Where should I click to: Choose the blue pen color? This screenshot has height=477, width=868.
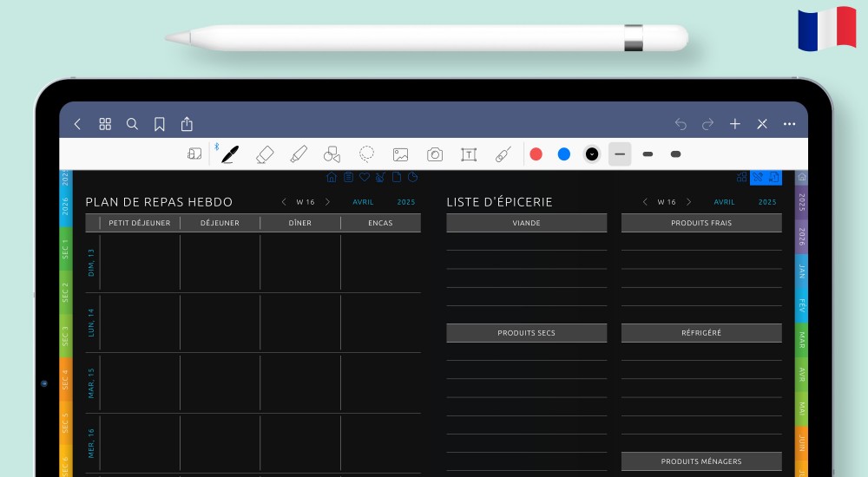[x=564, y=154]
